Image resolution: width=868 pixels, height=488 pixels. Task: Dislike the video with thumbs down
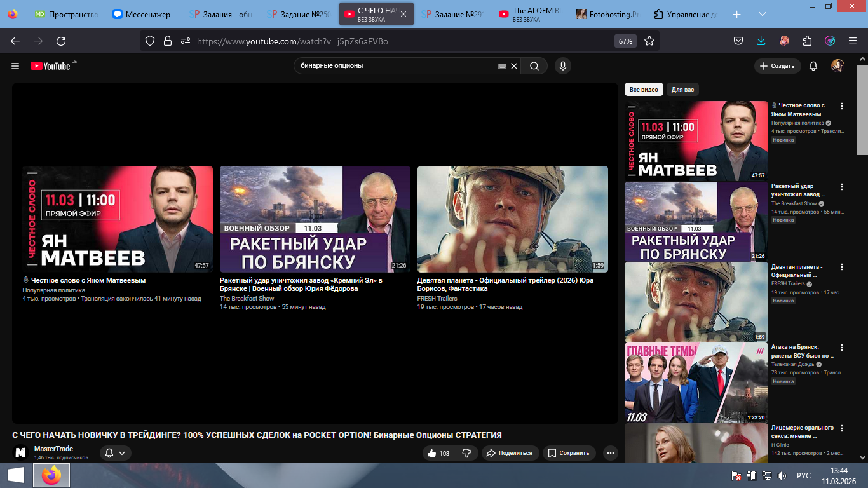466,453
